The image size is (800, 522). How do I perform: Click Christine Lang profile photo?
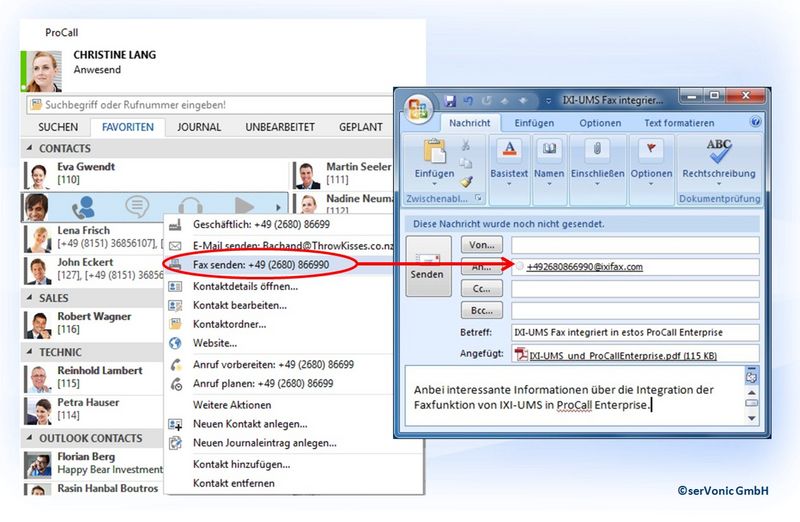click(42, 71)
